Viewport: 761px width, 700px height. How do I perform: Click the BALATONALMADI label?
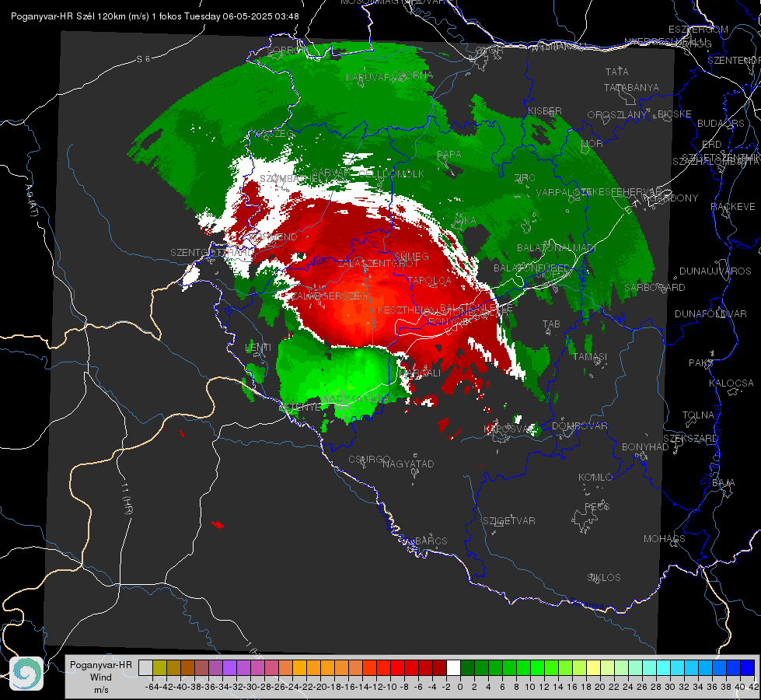point(557,248)
